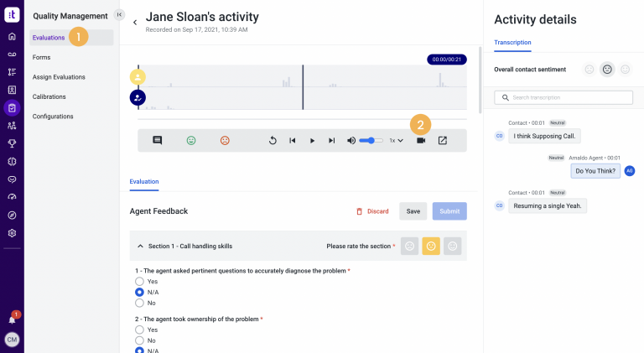Click the Save button
This screenshot has width=644, height=353.
[413, 211]
